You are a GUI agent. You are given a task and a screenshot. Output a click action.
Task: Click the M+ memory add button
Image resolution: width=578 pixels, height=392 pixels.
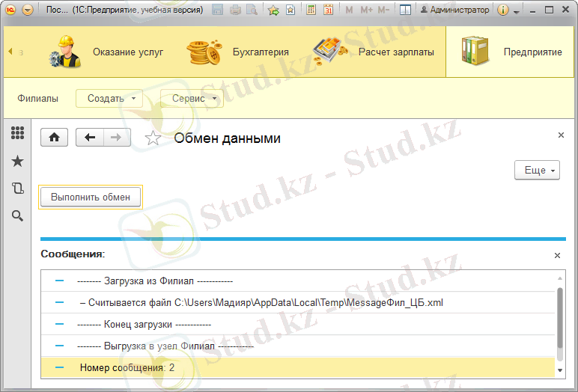click(366, 10)
